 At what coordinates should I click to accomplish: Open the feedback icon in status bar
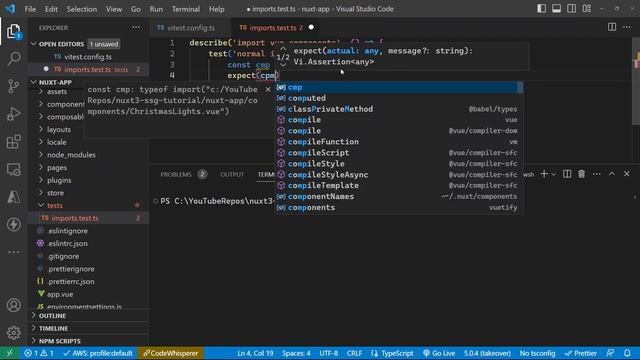610,353
